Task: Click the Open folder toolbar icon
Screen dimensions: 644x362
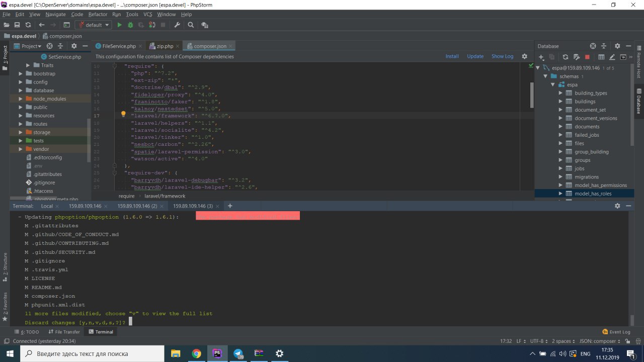Action: tap(7, 25)
